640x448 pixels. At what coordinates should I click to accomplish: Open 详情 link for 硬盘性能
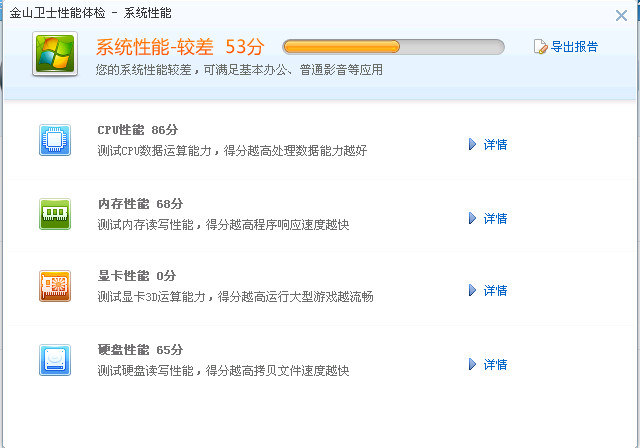click(x=495, y=364)
